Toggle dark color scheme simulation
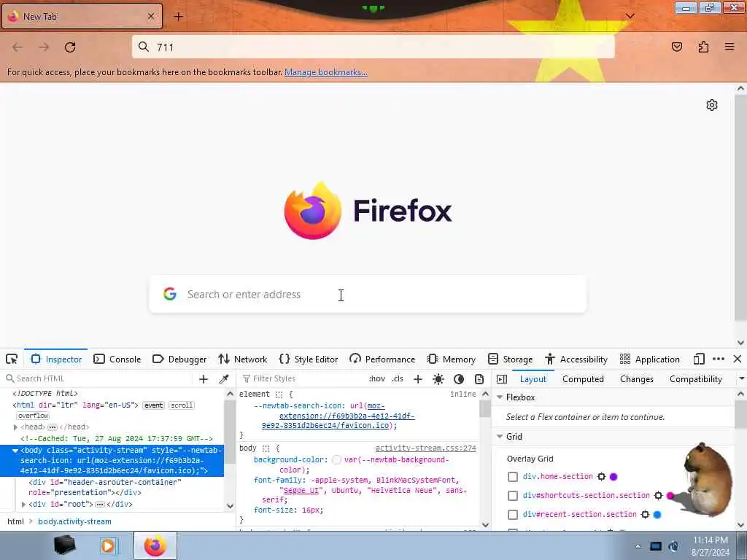747x560 pixels. click(459, 379)
